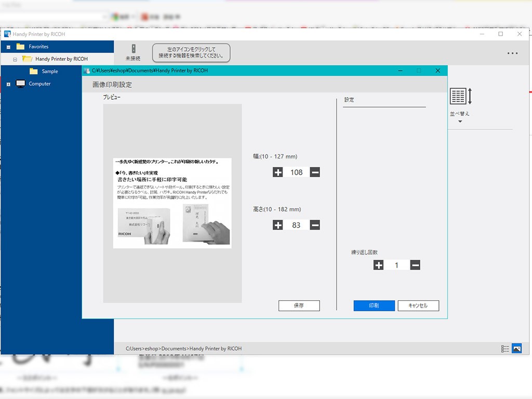Collapse the Favorites tree node
Image resolution: width=532 pixels, height=399 pixels.
pos(8,47)
